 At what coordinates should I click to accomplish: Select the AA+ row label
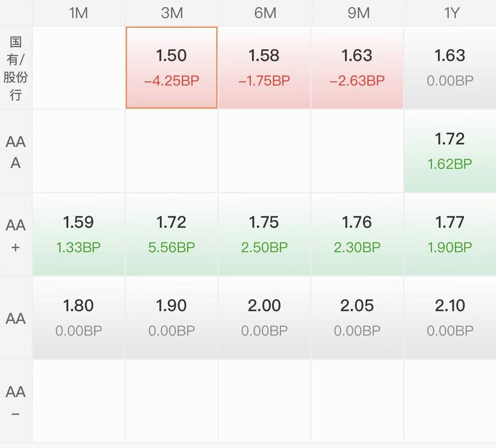[16, 235]
